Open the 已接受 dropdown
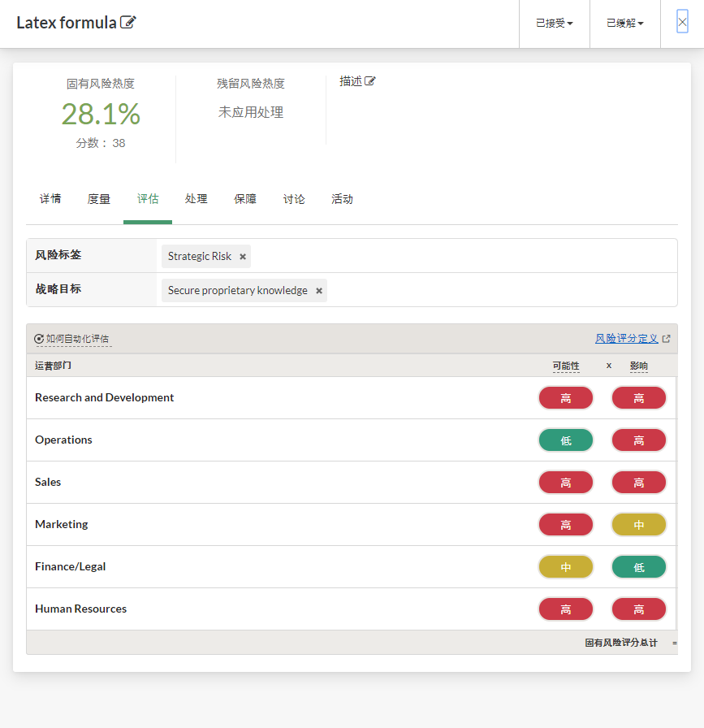Viewport: 704px width, 728px height. point(554,24)
